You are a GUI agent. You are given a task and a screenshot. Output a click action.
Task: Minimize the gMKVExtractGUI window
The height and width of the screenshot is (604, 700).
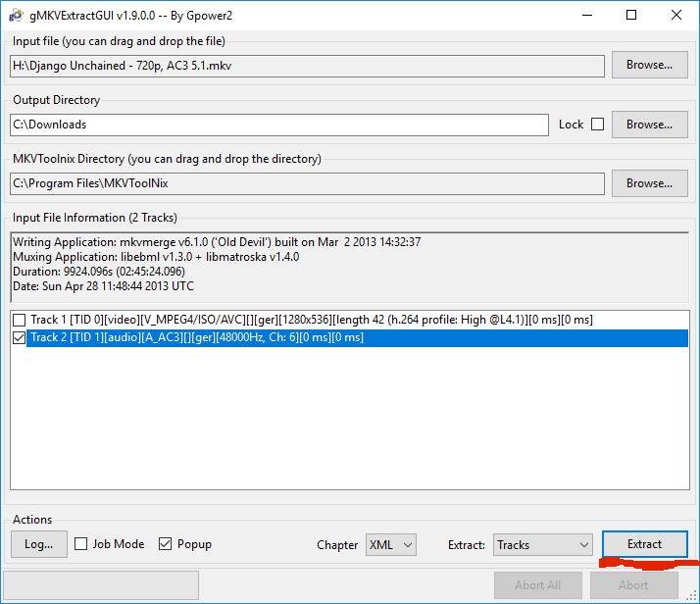point(587,15)
